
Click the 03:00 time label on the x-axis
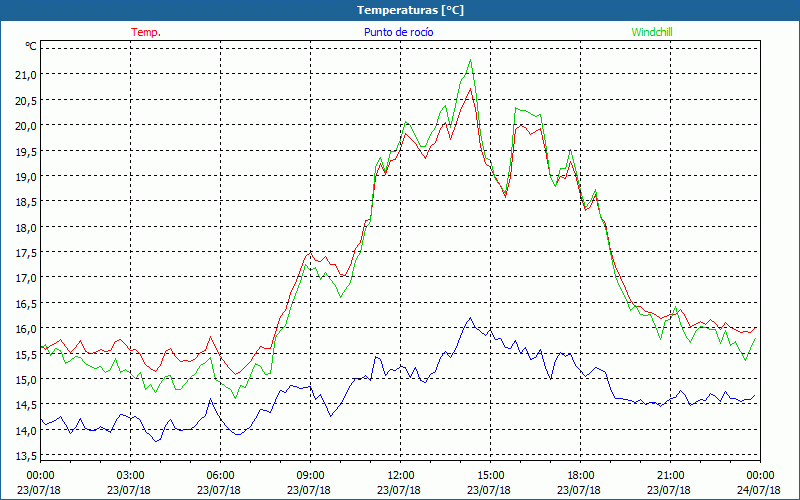click(130, 475)
